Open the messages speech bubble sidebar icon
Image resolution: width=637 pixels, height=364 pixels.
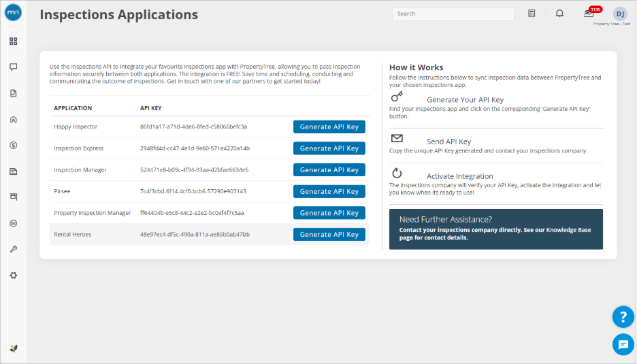click(14, 67)
